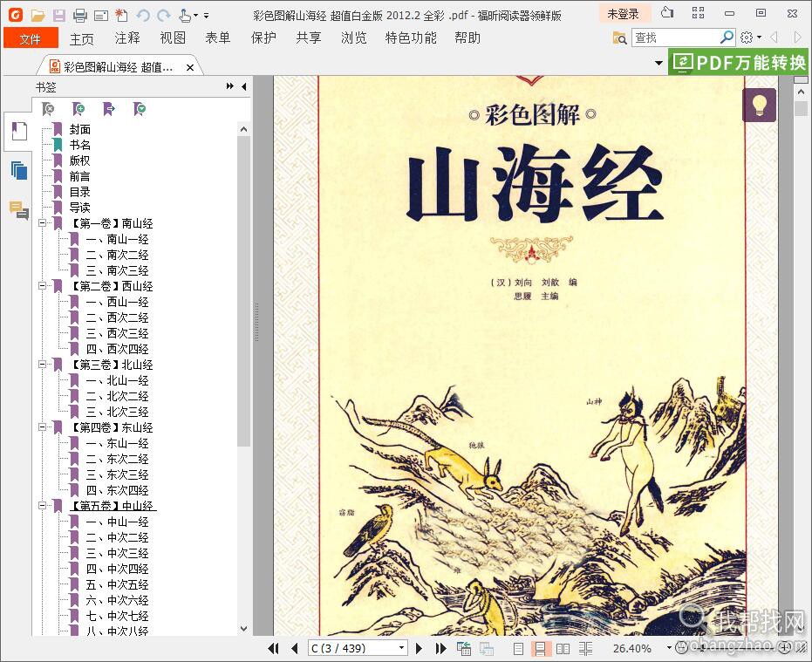Open the pages thumbnail side panel icon
The image size is (812, 662).
19,170
